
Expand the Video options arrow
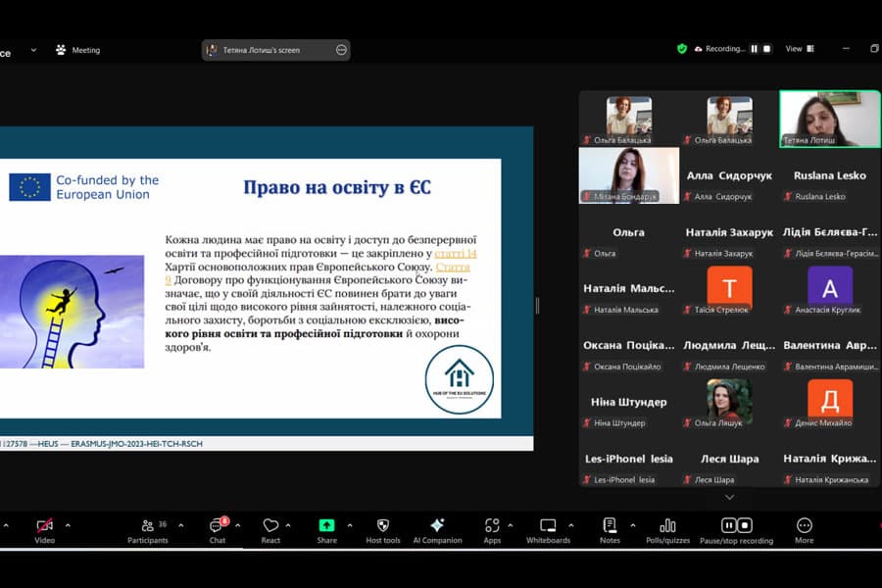[x=68, y=525]
